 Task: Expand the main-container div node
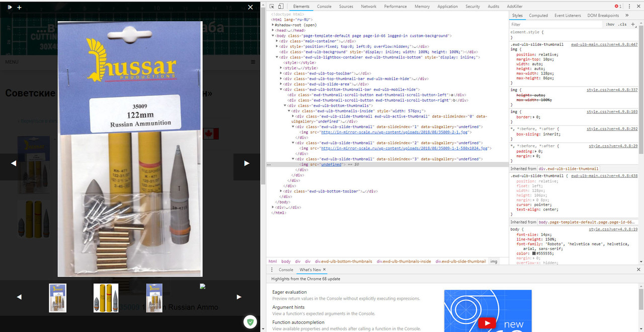point(277,41)
